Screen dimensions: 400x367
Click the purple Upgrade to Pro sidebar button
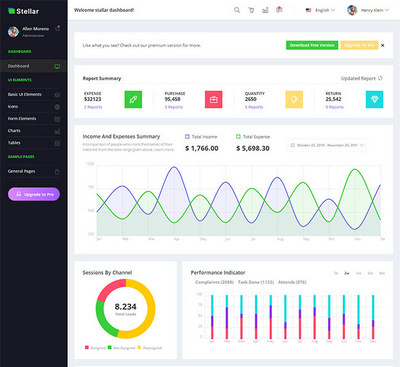point(34,194)
